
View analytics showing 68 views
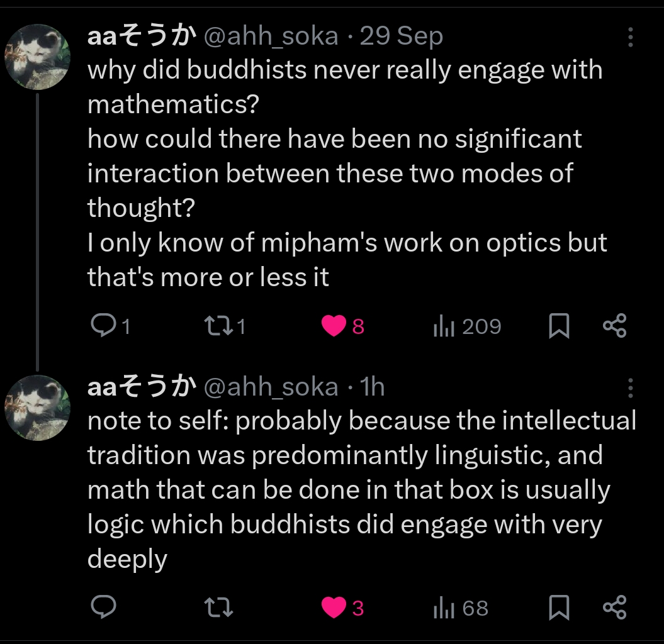[444, 608]
